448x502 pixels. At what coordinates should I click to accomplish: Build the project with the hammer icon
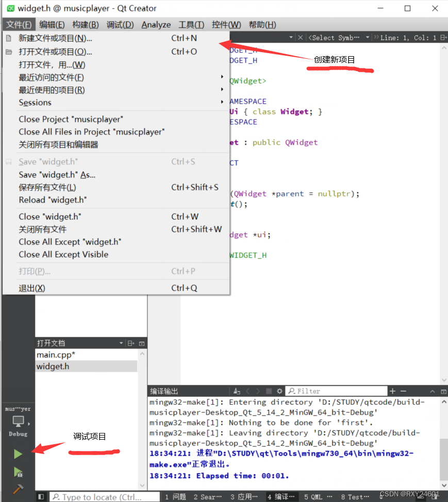point(18,489)
